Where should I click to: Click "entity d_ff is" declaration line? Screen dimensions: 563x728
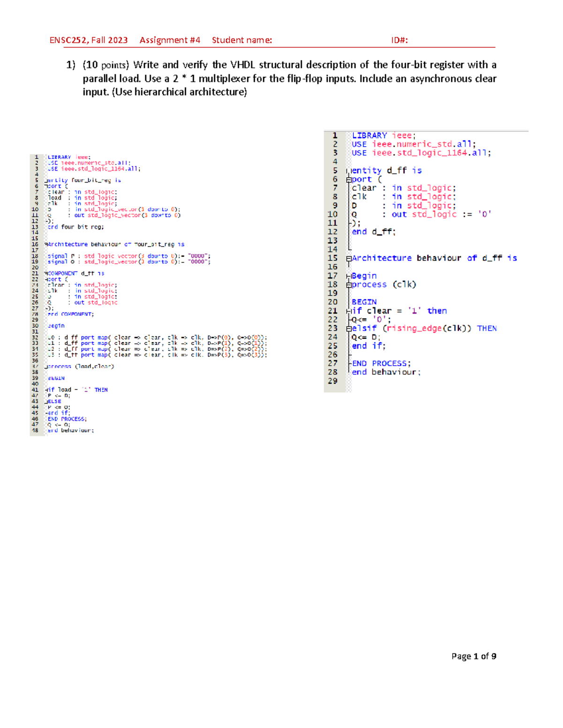[386, 171]
